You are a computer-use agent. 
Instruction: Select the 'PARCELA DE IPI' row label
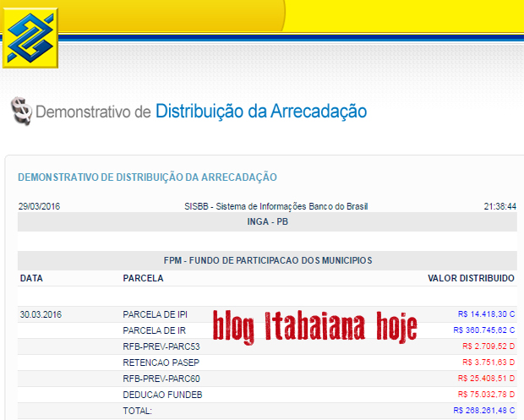pos(155,314)
